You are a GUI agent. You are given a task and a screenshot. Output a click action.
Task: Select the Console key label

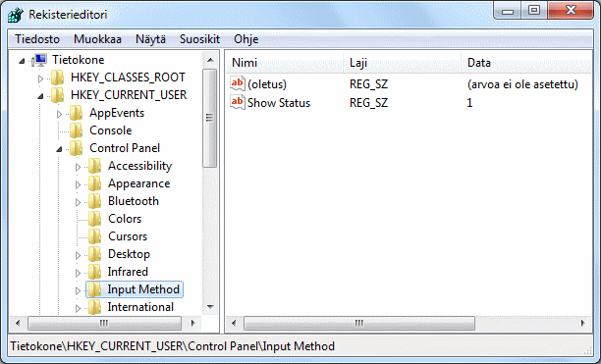click(111, 130)
